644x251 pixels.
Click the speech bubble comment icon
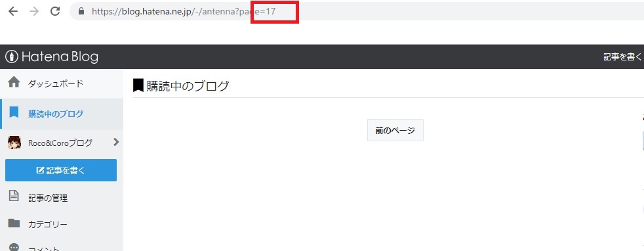tap(14, 247)
